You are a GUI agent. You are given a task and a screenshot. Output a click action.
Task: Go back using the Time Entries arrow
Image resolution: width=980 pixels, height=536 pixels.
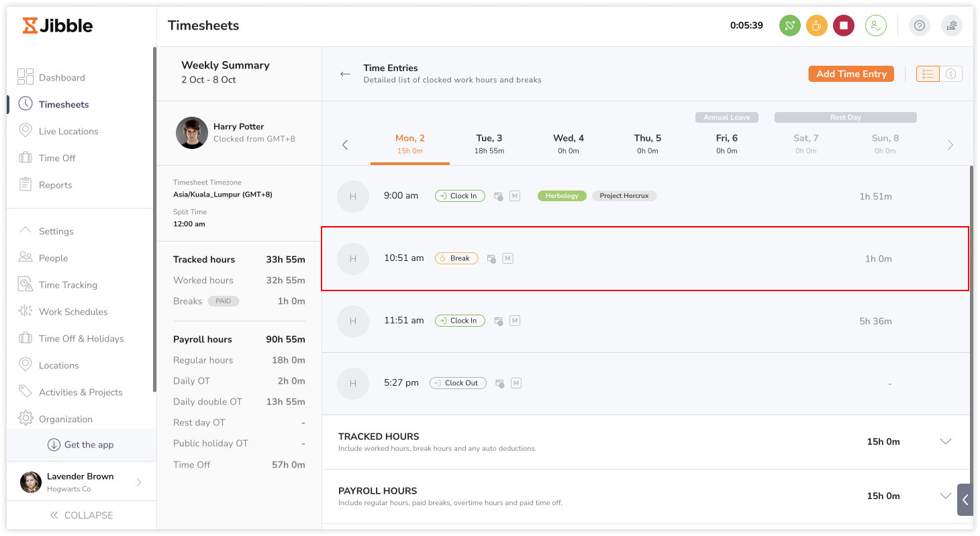click(345, 74)
